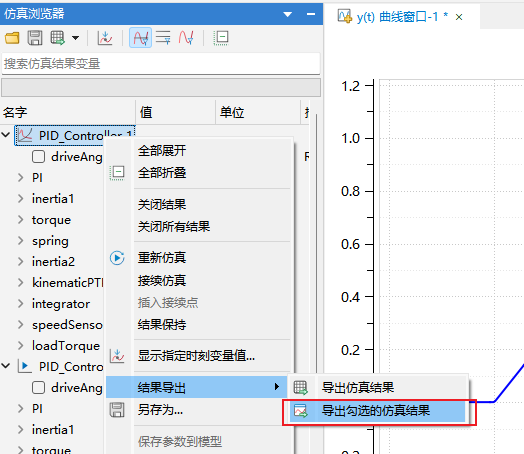Image resolution: width=524 pixels, height=454 pixels.
Task: Click the red curve with arrow toolbar icon
Action: click(186, 38)
